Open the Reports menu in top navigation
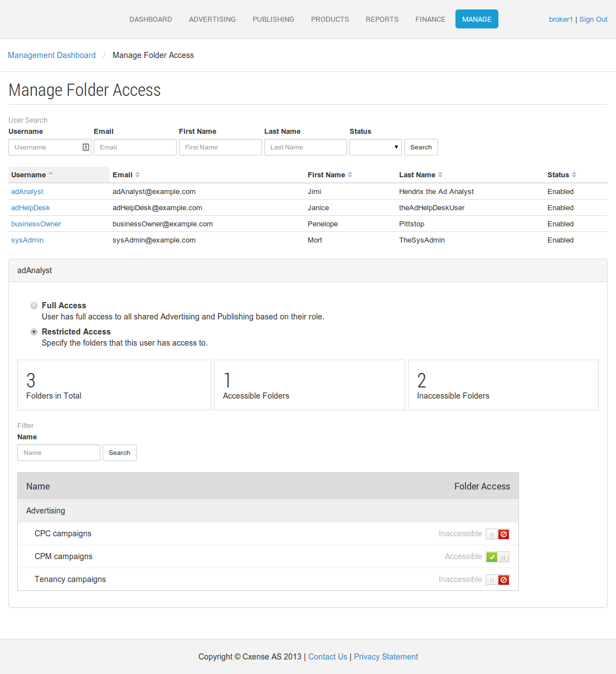The height and width of the screenshot is (674, 616). [x=382, y=19]
